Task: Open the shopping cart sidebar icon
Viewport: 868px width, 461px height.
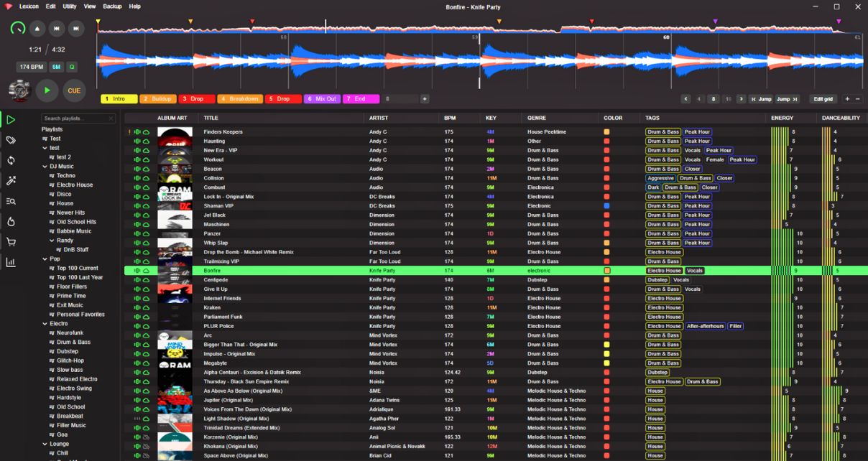Action: pos(11,242)
